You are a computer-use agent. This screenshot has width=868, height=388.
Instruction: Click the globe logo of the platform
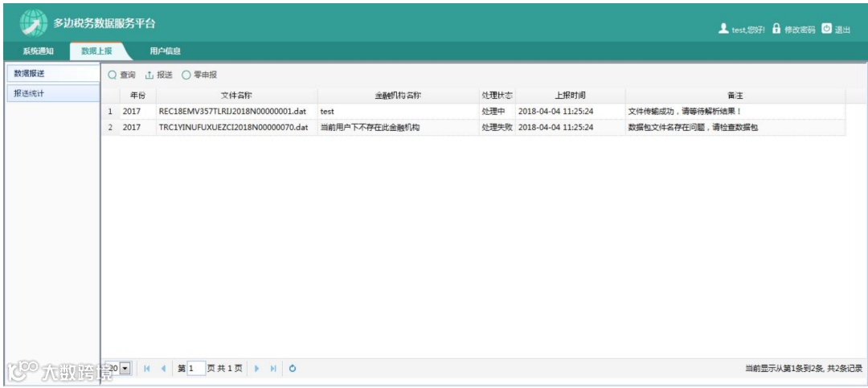coord(34,22)
